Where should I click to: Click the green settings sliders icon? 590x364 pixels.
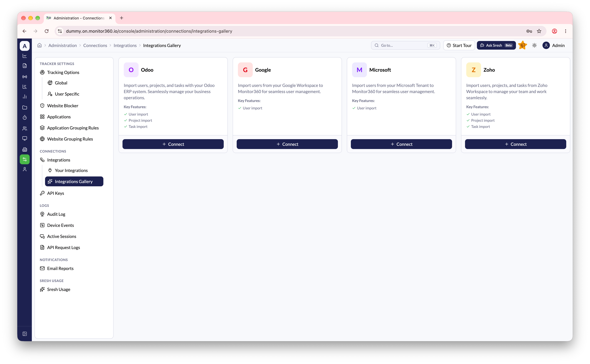click(25, 159)
